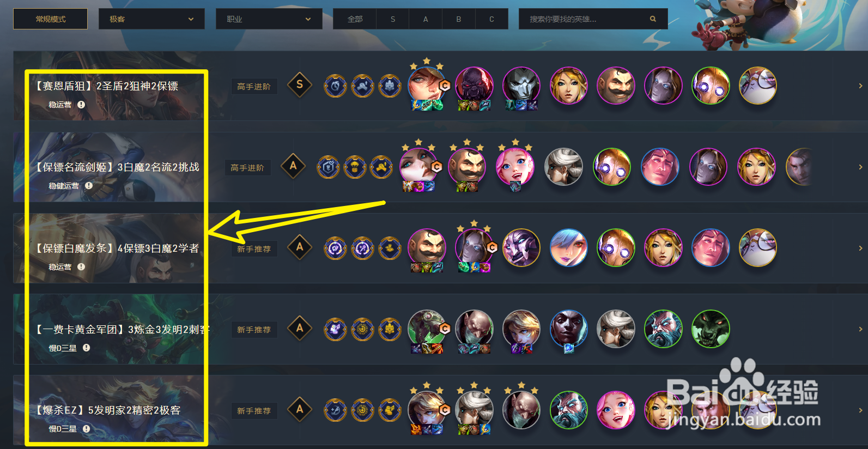
Task: Select the 全部 tier filter tab
Action: pyautogui.click(x=355, y=19)
